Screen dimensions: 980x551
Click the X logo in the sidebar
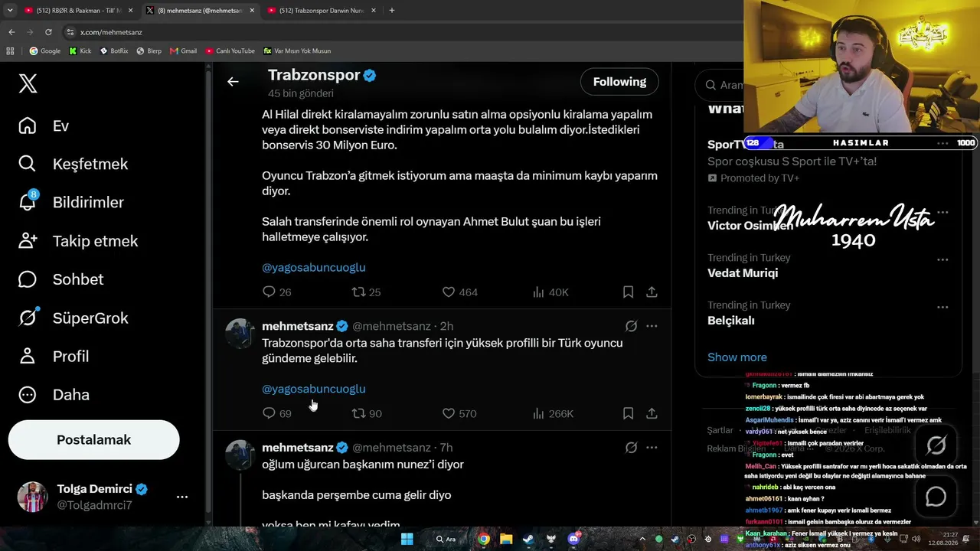pyautogui.click(x=28, y=83)
